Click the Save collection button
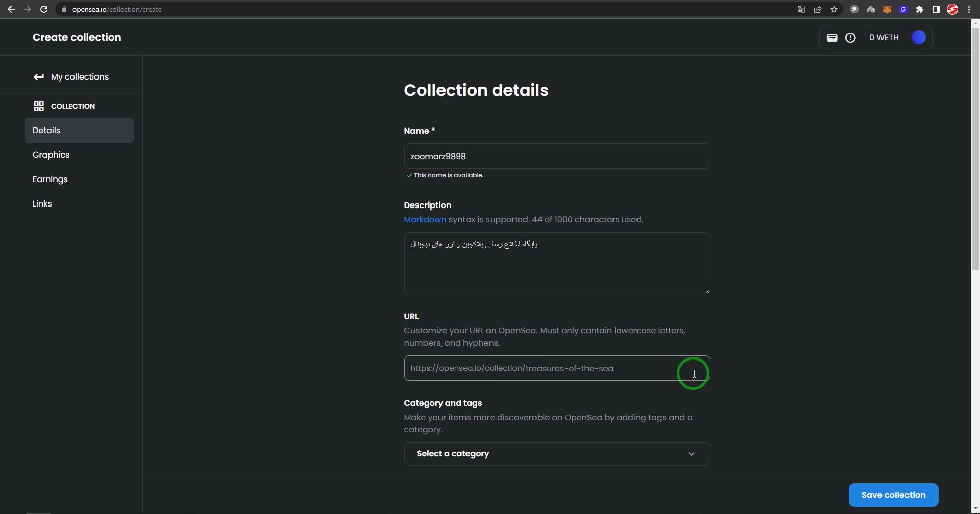Image resolution: width=980 pixels, height=514 pixels. (893, 495)
